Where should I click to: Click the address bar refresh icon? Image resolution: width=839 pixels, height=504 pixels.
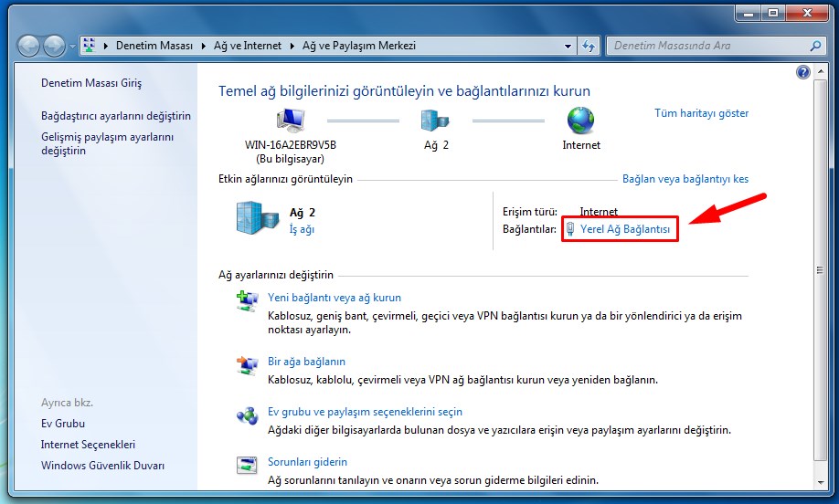click(x=589, y=46)
